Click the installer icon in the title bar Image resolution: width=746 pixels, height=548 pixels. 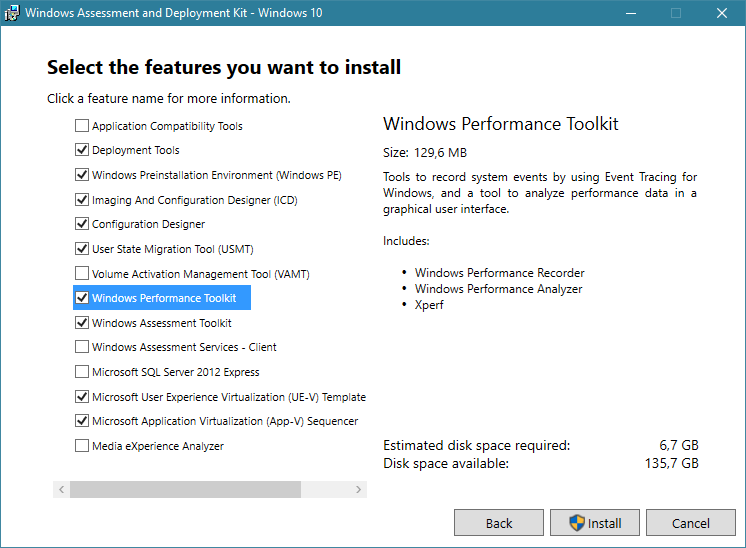[13, 13]
